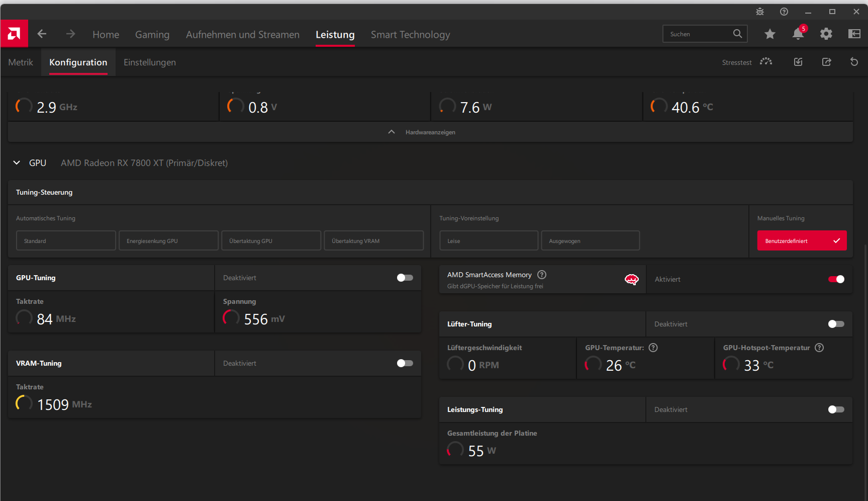Toggle Leistungs-Tuning switch
This screenshot has width=868, height=501.
click(836, 409)
